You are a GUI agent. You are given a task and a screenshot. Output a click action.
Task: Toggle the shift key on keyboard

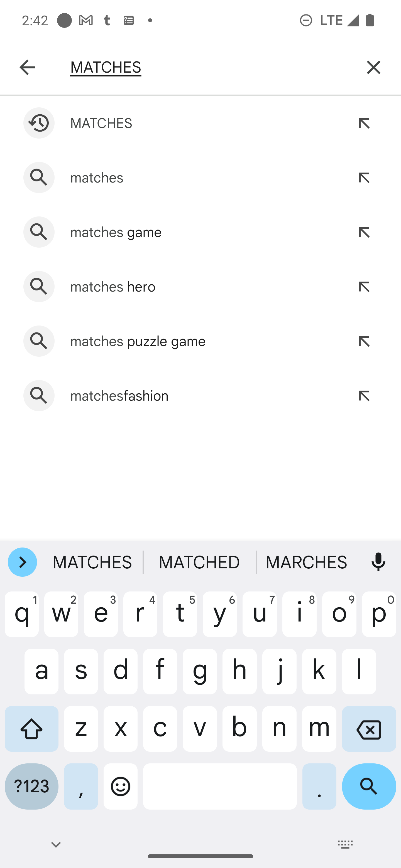(31, 729)
